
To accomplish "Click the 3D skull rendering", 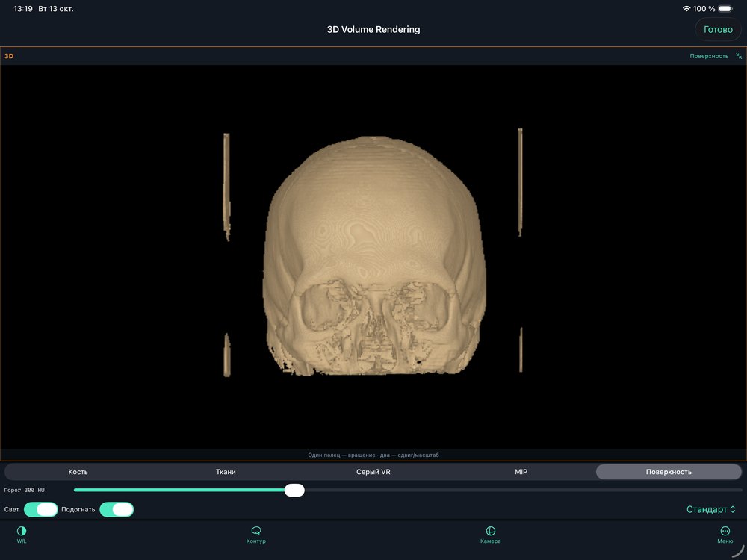I will pyautogui.click(x=374, y=255).
